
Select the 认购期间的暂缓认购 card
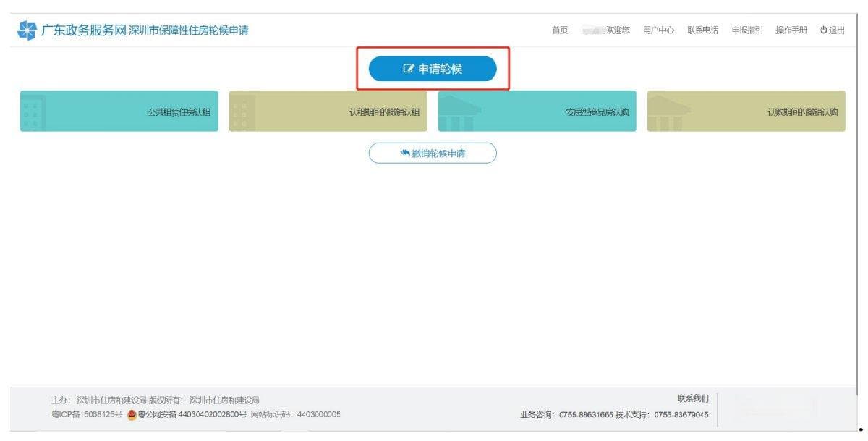pyautogui.click(x=746, y=111)
